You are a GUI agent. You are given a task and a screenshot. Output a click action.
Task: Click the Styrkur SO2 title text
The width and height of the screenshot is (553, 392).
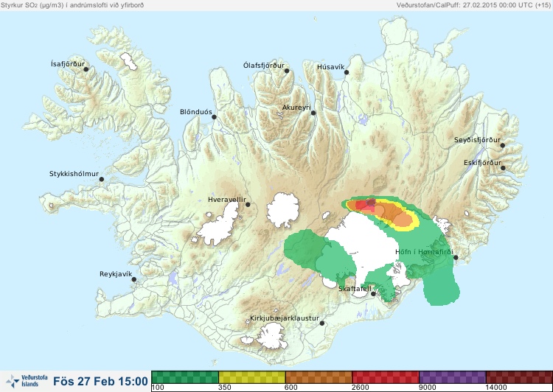point(72,5)
